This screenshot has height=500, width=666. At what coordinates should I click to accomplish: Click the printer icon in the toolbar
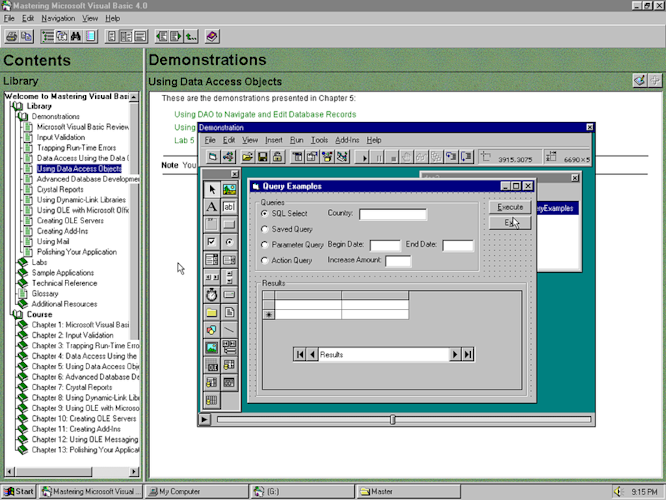[11, 37]
